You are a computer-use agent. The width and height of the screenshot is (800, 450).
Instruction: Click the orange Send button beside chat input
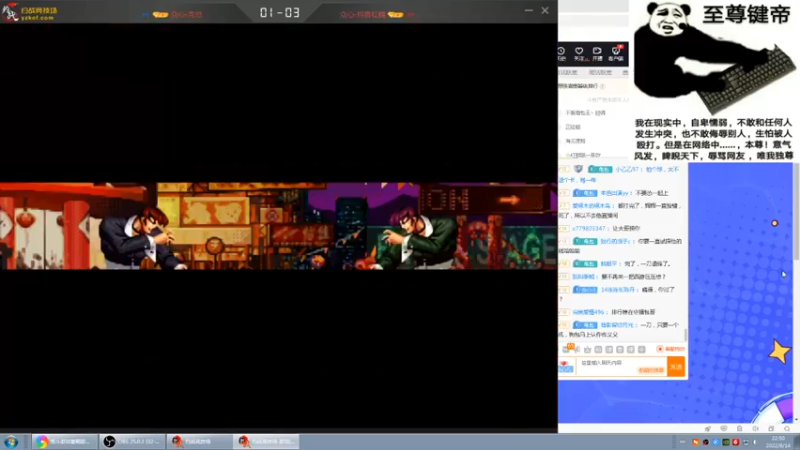676,366
